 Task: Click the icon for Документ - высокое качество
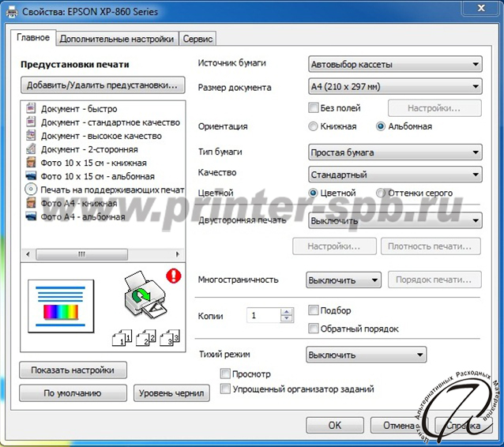point(31,135)
